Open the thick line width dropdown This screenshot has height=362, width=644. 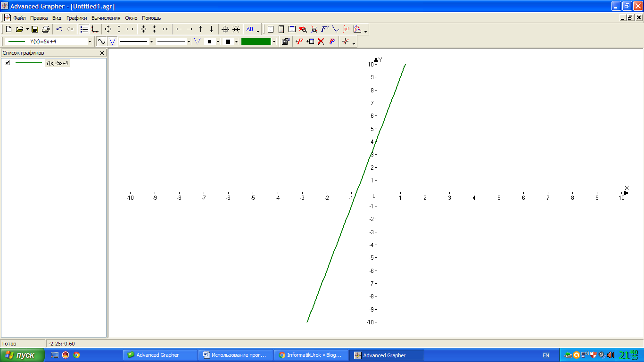pyautogui.click(x=151, y=41)
